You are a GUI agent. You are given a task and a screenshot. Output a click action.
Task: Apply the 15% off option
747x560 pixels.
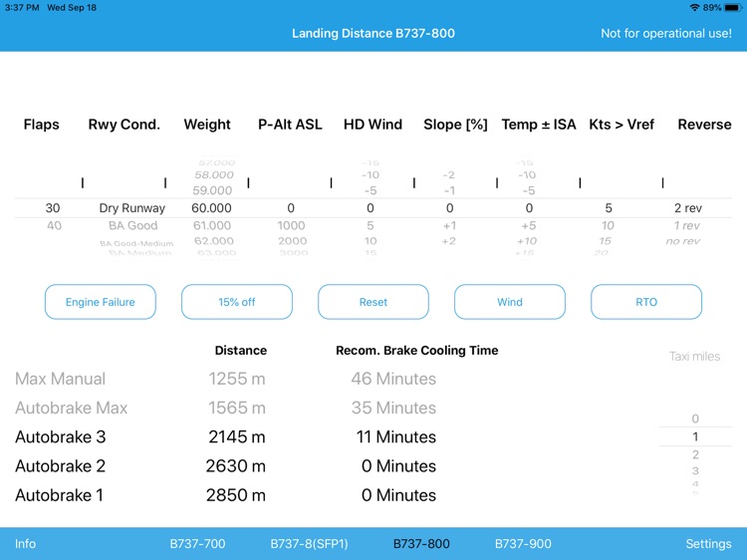[237, 302]
